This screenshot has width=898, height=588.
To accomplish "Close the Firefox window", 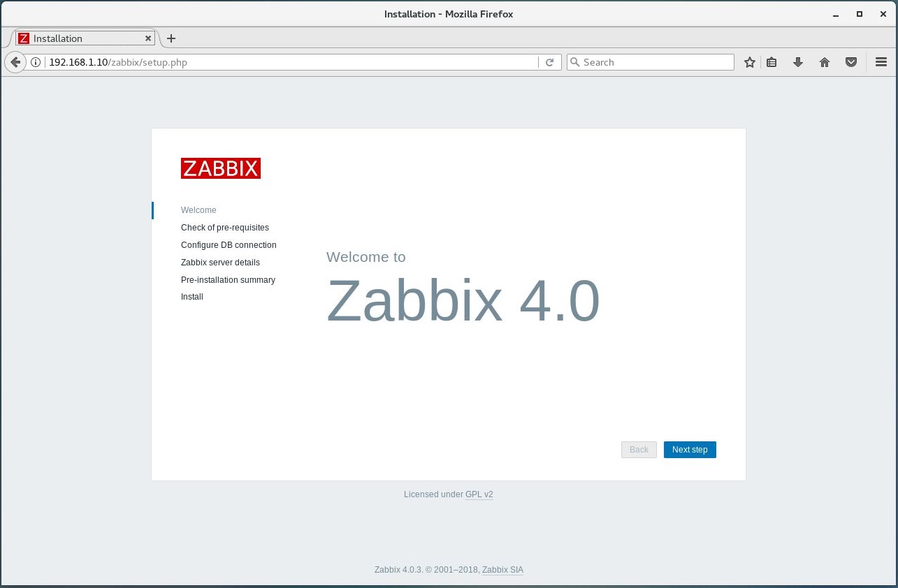I will (883, 14).
